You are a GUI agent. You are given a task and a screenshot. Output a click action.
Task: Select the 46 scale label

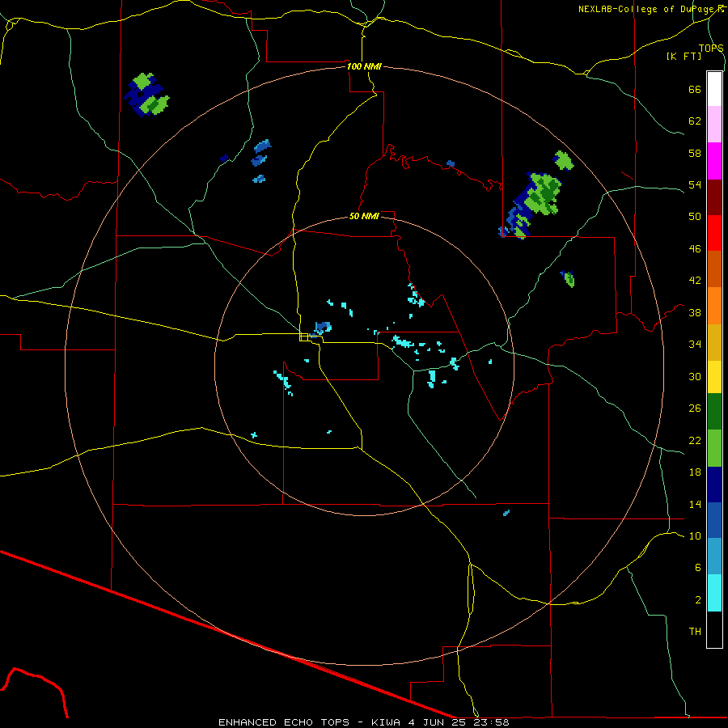[695, 248]
